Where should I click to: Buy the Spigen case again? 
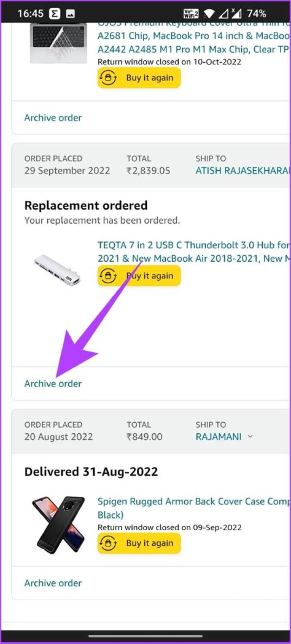[139, 543]
